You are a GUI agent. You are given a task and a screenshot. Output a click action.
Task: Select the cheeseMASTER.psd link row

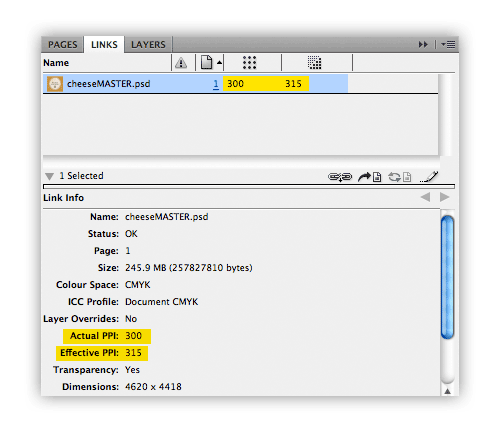(195, 84)
